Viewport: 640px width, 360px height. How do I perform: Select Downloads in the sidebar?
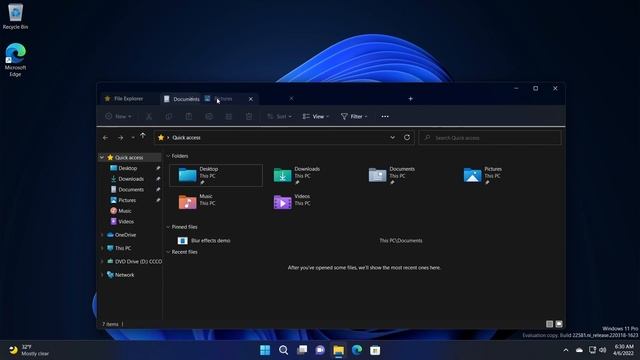[131, 179]
